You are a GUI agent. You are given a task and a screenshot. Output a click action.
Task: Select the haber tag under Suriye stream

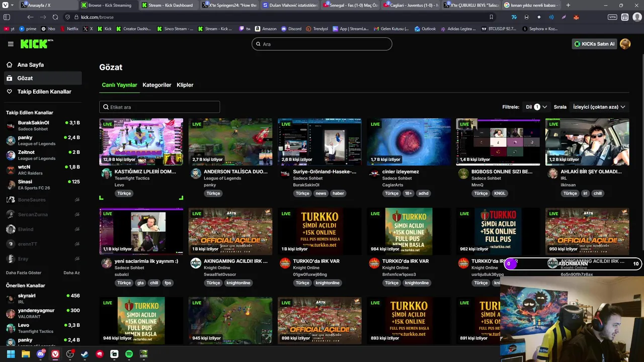pos(338,194)
